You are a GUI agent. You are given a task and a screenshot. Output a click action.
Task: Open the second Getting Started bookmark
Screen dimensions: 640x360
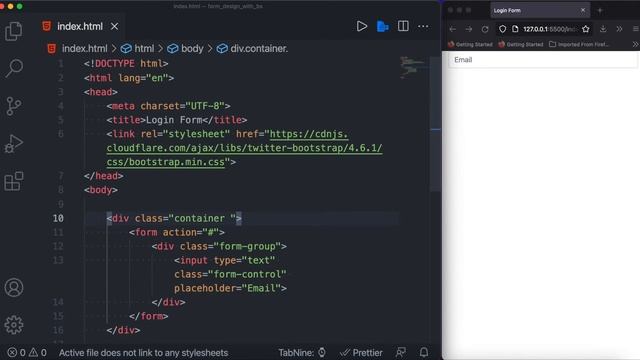coord(521,44)
